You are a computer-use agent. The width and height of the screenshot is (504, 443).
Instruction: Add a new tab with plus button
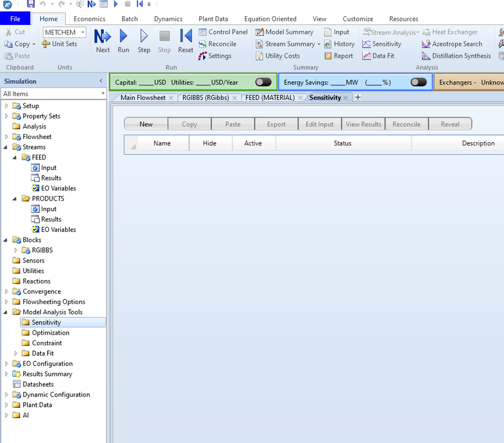pos(357,97)
